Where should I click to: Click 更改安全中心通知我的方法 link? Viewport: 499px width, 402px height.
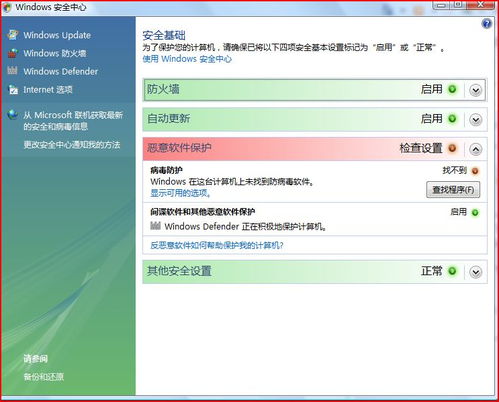pyautogui.click(x=72, y=145)
